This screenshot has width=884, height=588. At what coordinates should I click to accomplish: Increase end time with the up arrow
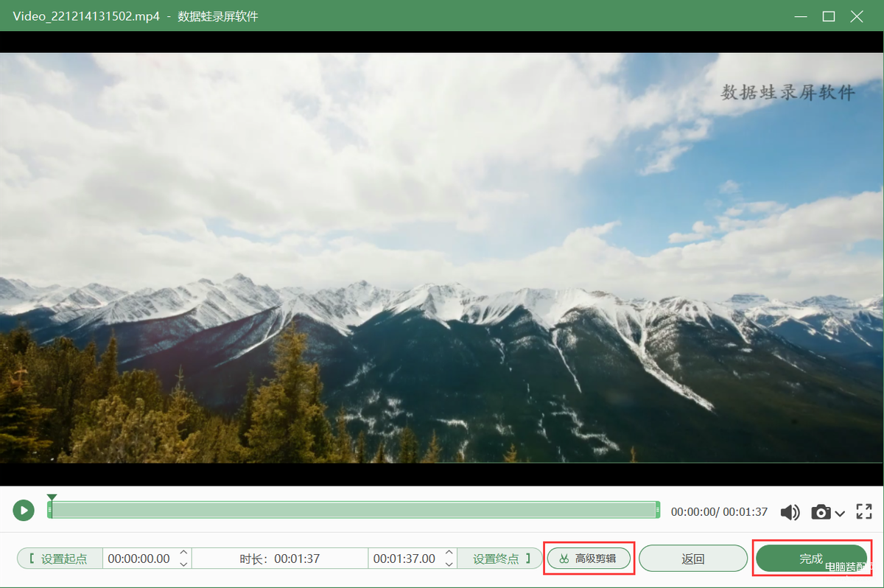coord(449,553)
